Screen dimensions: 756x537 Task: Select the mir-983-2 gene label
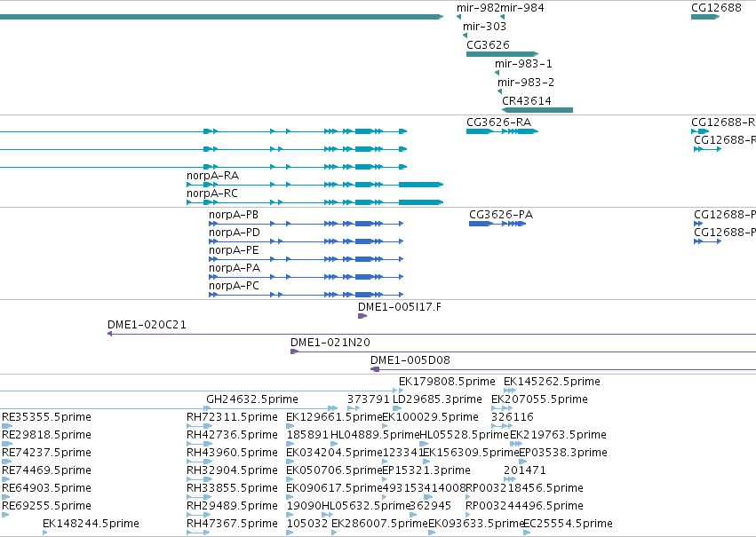526,83
